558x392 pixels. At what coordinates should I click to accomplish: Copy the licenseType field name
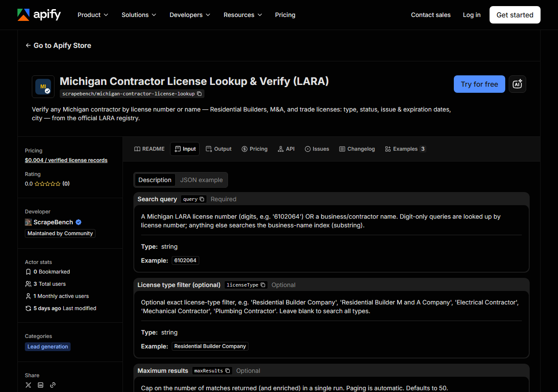263,285
